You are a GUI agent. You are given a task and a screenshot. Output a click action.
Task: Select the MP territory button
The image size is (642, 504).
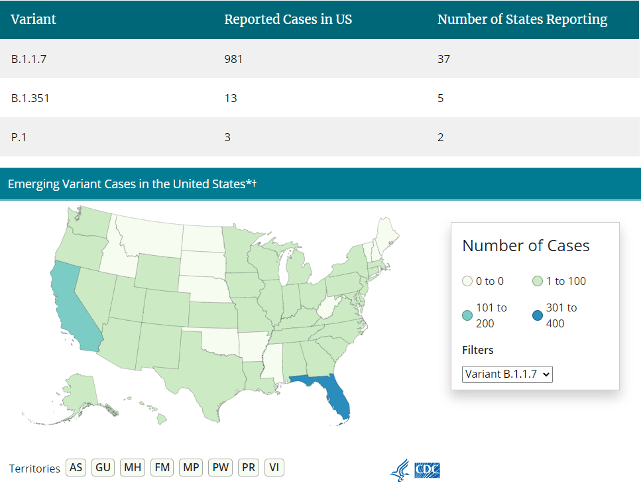(x=190, y=468)
